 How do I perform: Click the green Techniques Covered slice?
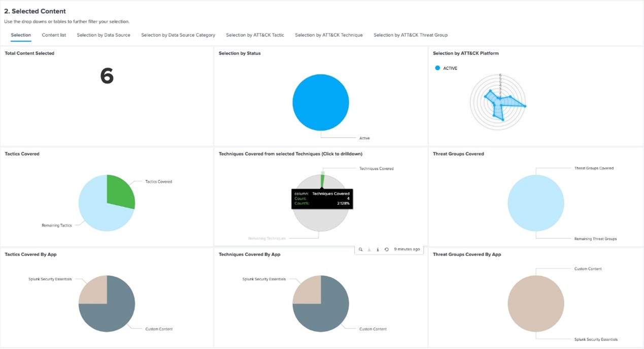[x=322, y=180]
